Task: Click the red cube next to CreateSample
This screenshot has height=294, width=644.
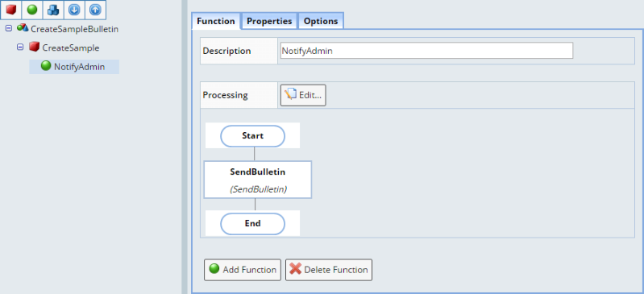Action: (34, 47)
